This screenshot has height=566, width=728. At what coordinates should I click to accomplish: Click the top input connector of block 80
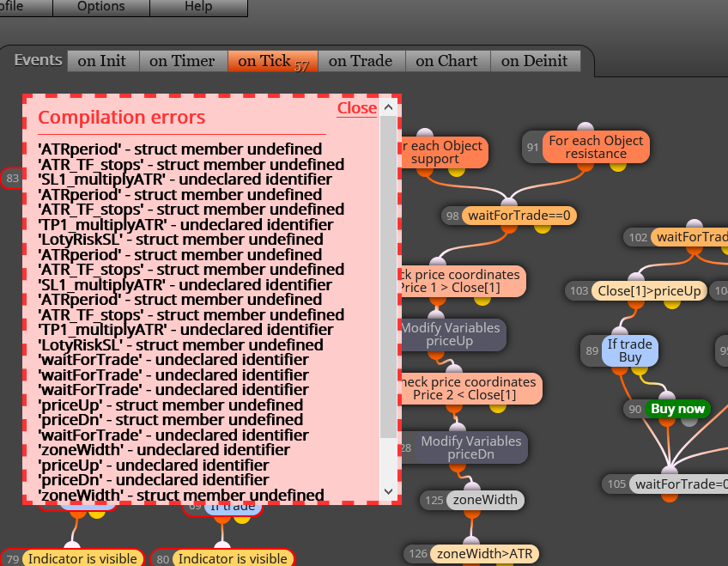click(x=222, y=546)
